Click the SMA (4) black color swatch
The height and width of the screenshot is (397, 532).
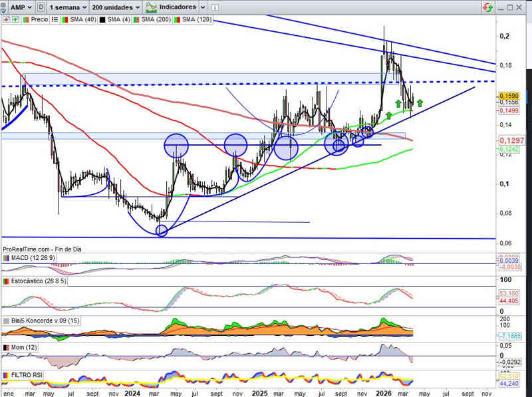tap(104, 19)
